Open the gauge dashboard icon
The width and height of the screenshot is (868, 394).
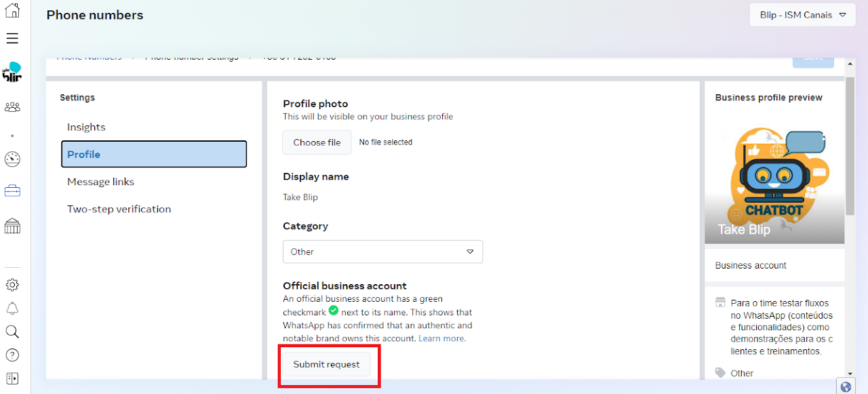coord(12,159)
